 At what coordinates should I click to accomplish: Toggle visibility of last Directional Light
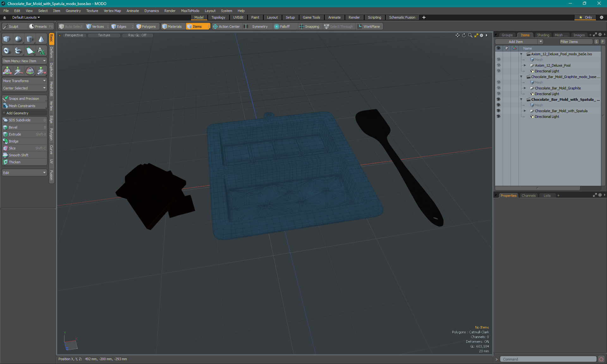pos(499,117)
